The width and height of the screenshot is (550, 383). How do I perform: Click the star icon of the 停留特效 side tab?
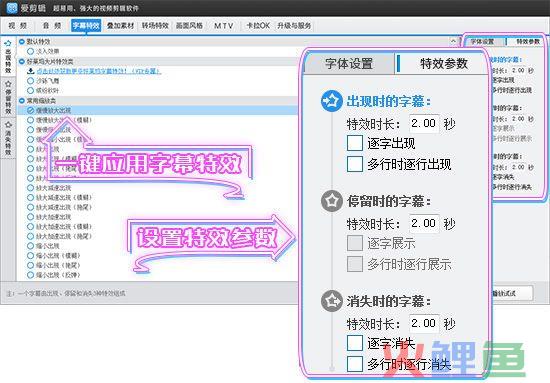[8, 84]
